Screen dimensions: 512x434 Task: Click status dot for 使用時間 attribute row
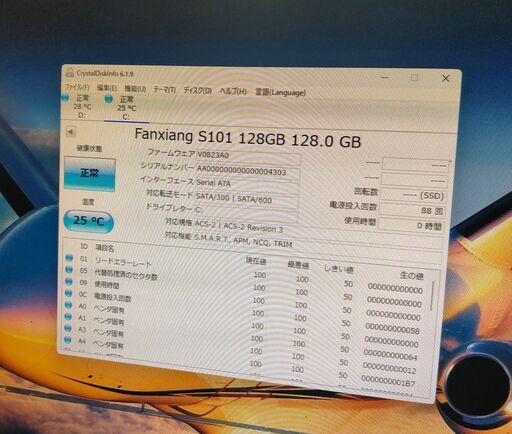pyautogui.click(x=69, y=282)
